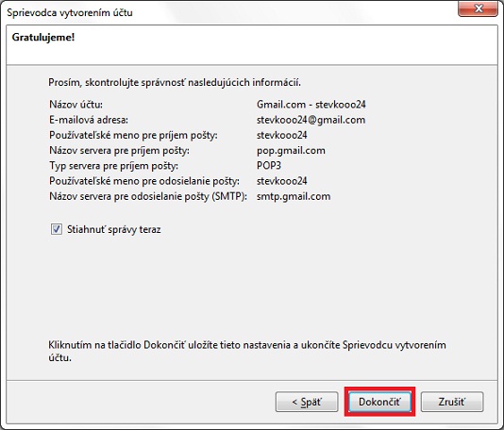
Task: Click the Názov účtu label
Action: [76, 105]
